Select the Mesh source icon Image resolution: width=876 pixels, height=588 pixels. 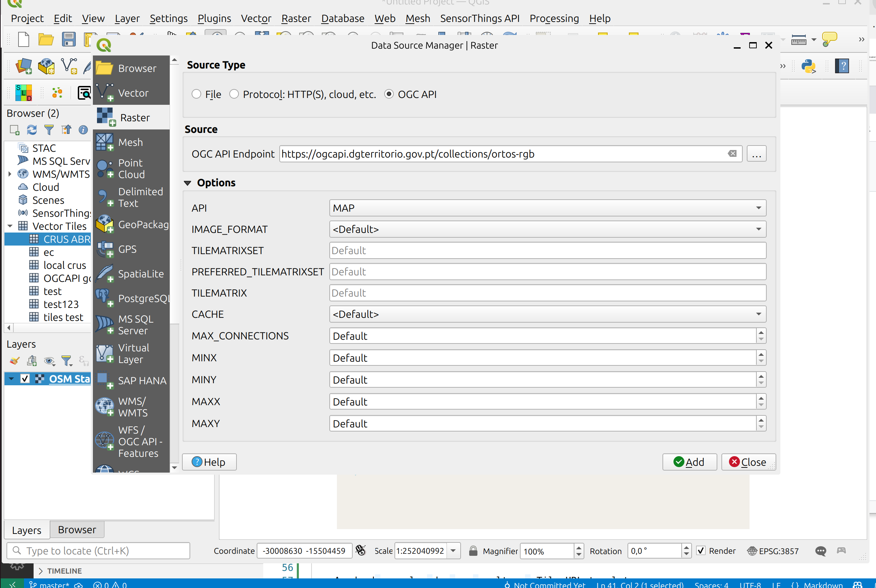click(x=105, y=142)
